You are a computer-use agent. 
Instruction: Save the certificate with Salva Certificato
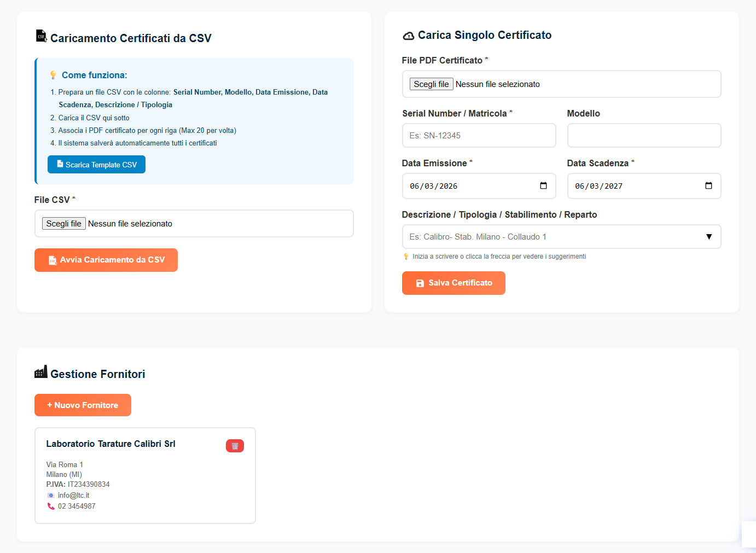[x=453, y=283]
